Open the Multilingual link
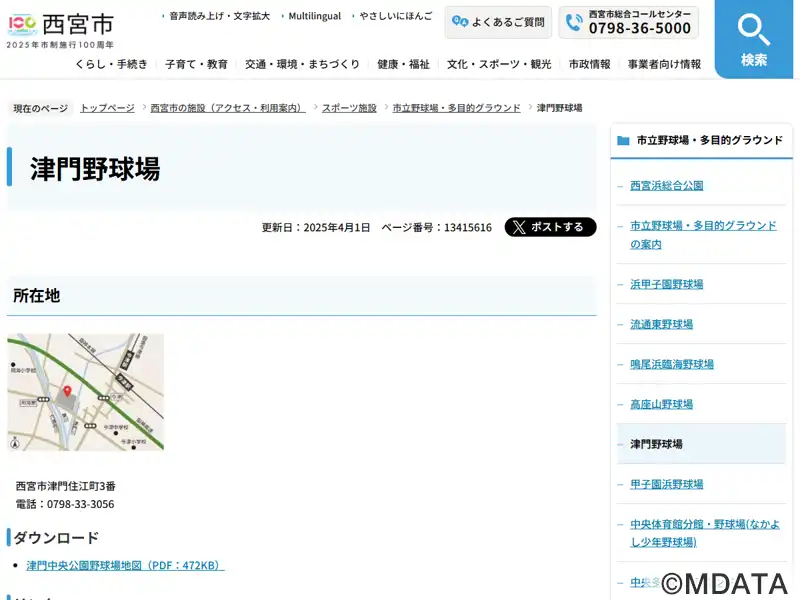Viewport: 800px width, 600px height. point(314,16)
